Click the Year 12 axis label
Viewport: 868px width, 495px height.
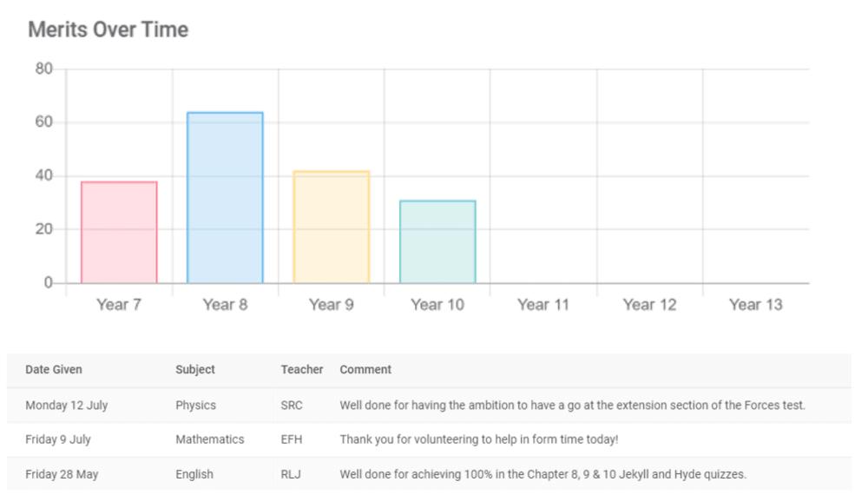point(649,305)
